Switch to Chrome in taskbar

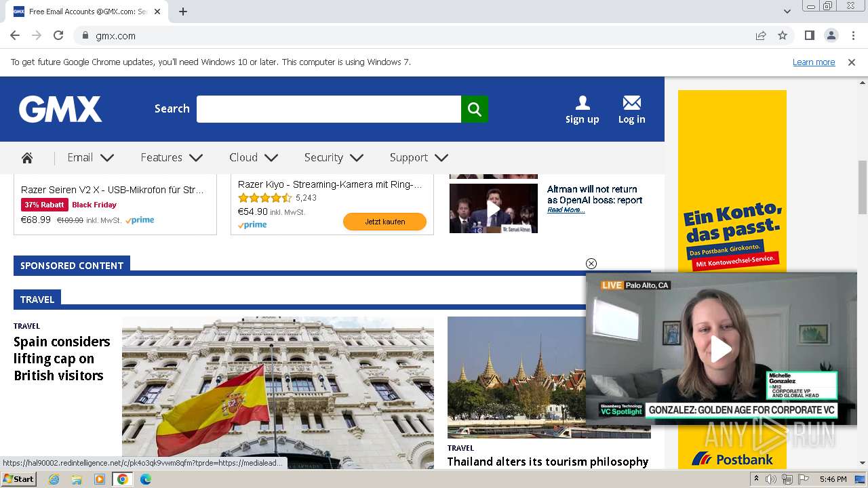(123, 479)
